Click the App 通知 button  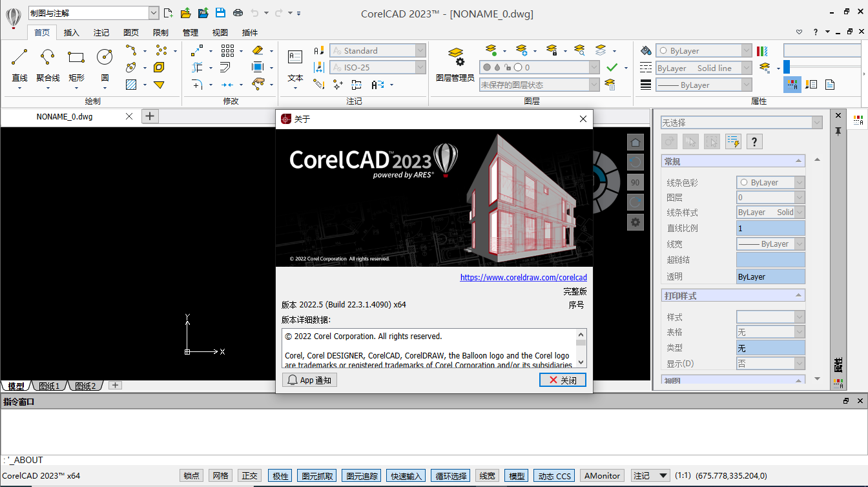tap(309, 380)
